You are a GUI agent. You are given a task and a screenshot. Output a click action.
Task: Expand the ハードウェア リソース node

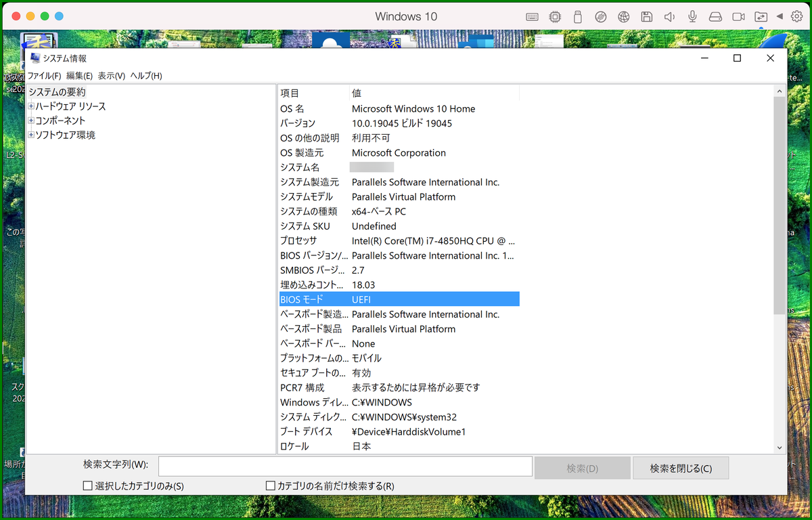click(31, 106)
